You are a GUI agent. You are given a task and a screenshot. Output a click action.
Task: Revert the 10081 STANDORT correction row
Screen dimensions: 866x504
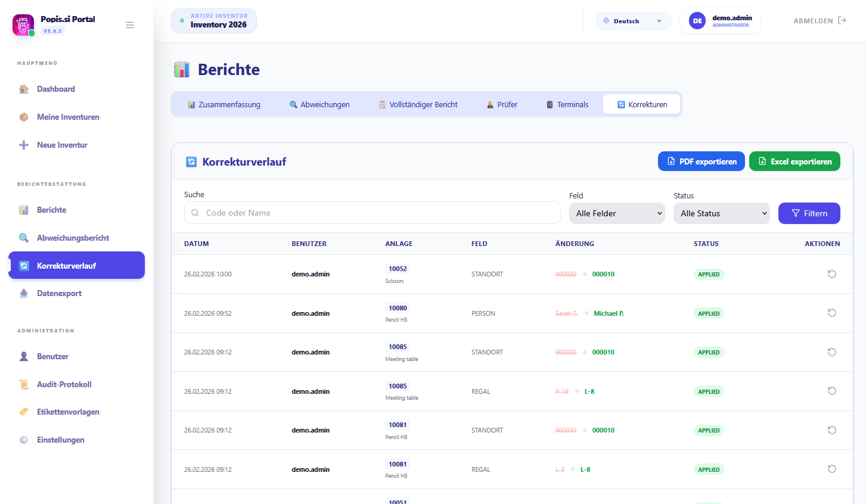[x=831, y=430]
